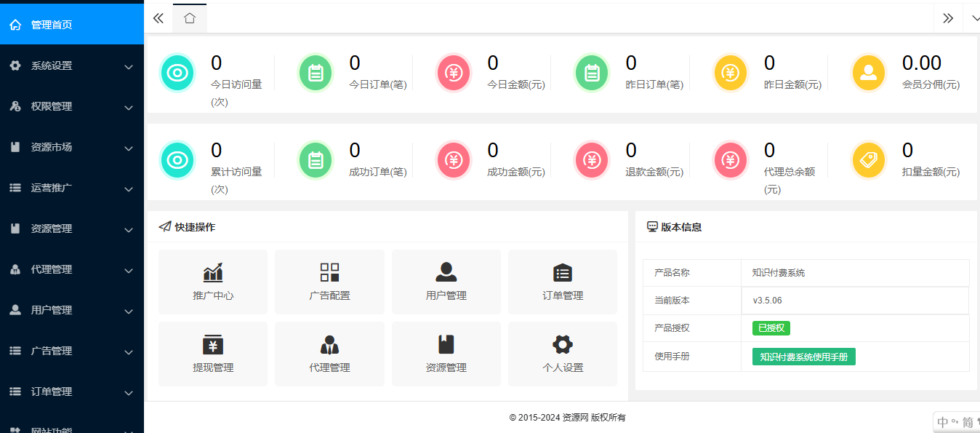Image resolution: width=980 pixels, height=433 pixels.
Task: Click the 已授权 license badge
Action: 771,328
